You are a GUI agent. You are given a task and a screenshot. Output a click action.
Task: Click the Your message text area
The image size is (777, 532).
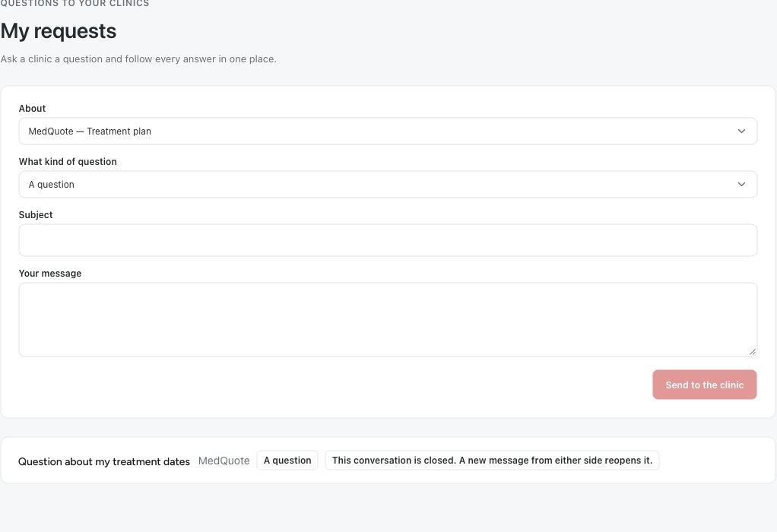(x=388, y=319)
